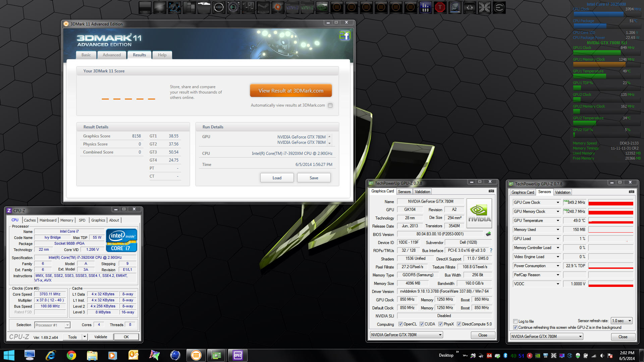Open the Mainboard tab in CPU-Z
644x362 pixels.
(48, 220)
